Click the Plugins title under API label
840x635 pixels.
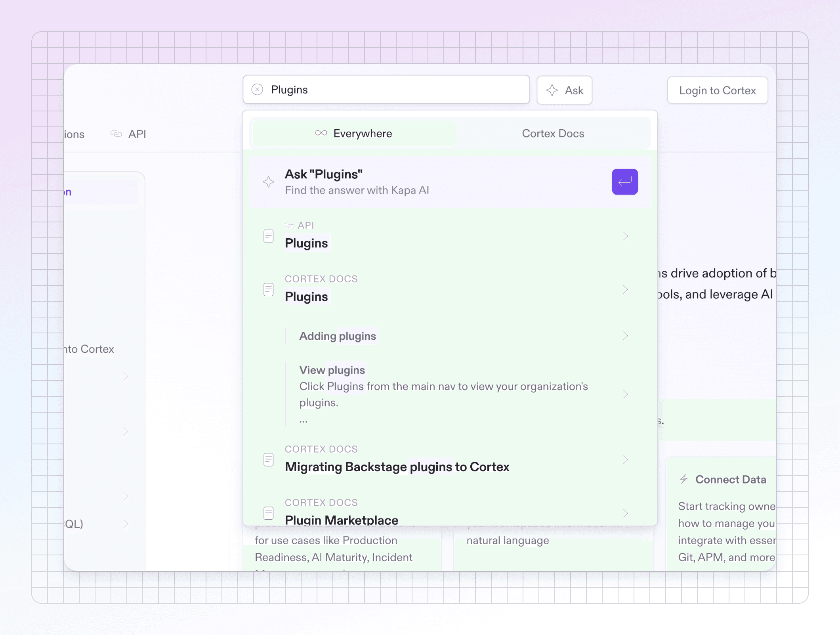[306, 243]
